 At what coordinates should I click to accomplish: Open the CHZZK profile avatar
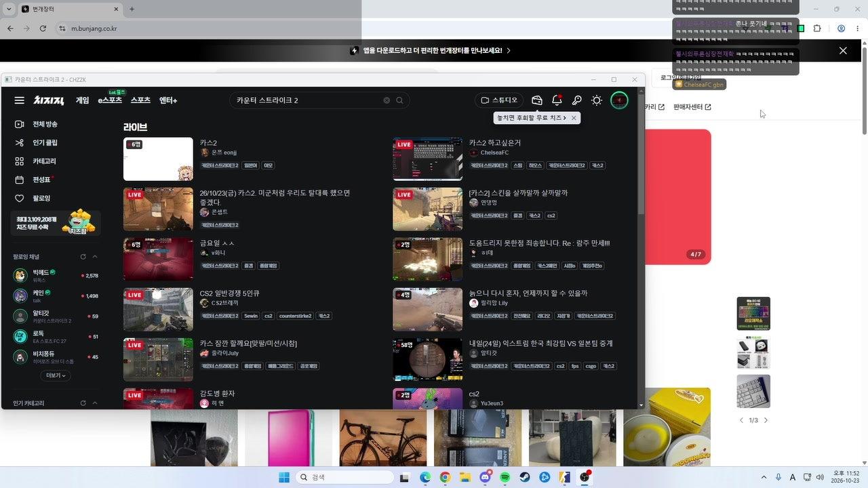619,100
